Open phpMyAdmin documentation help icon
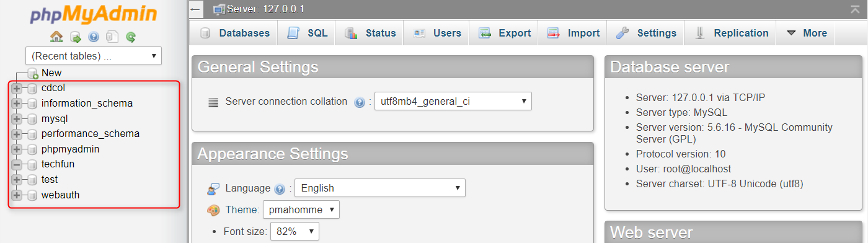This screenshot has height=243, width=868. 94,37
